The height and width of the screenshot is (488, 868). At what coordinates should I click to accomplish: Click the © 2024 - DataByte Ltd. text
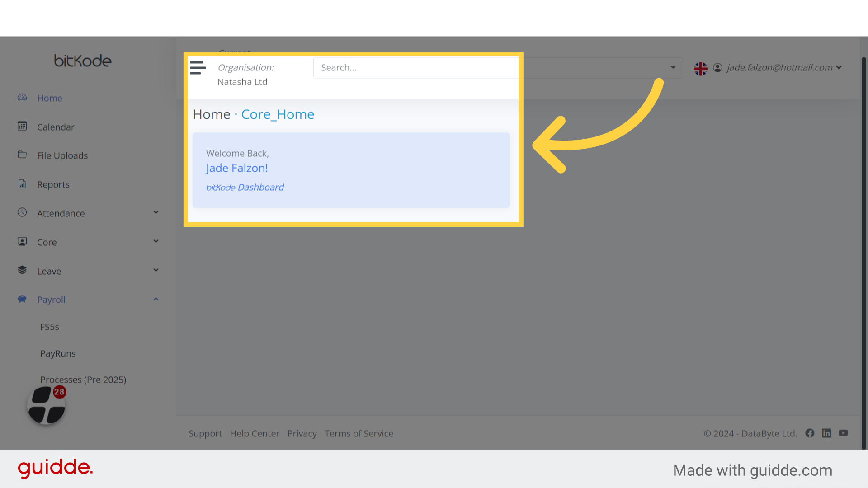[750, 433]
